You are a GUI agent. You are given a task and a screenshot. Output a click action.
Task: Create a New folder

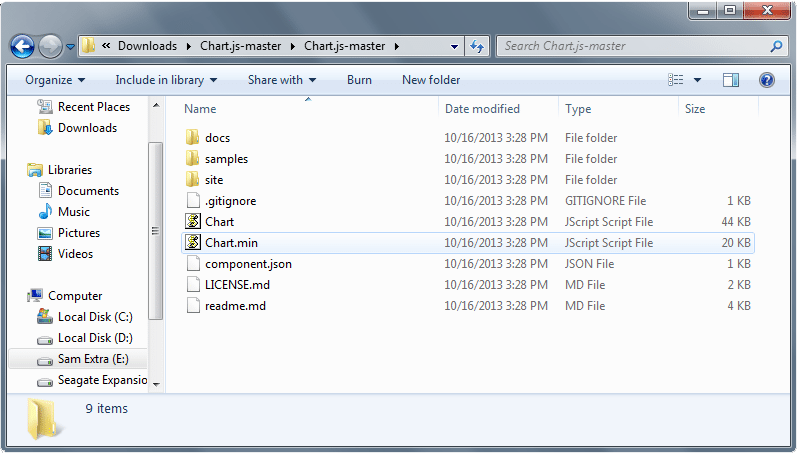(x=431, y=80)
